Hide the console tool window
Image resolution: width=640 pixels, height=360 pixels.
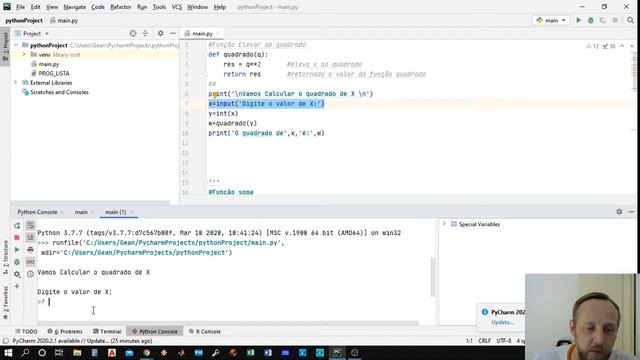[x=631, y=211]
